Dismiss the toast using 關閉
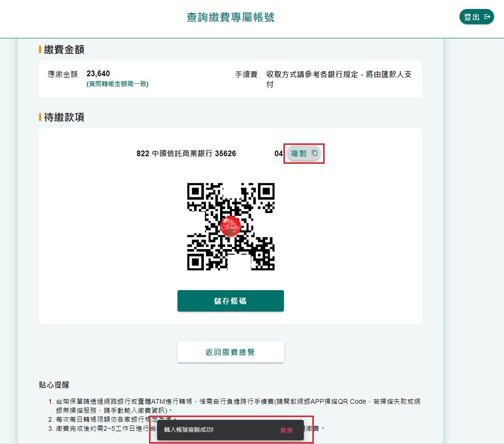 click(286, 430)
